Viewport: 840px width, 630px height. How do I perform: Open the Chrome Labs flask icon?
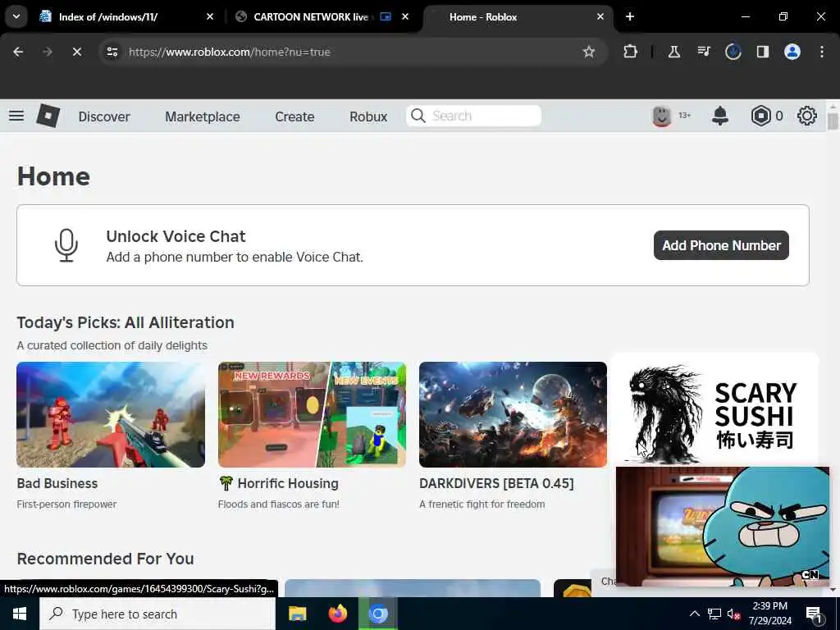pyautogui.click(x=674, y=52)
